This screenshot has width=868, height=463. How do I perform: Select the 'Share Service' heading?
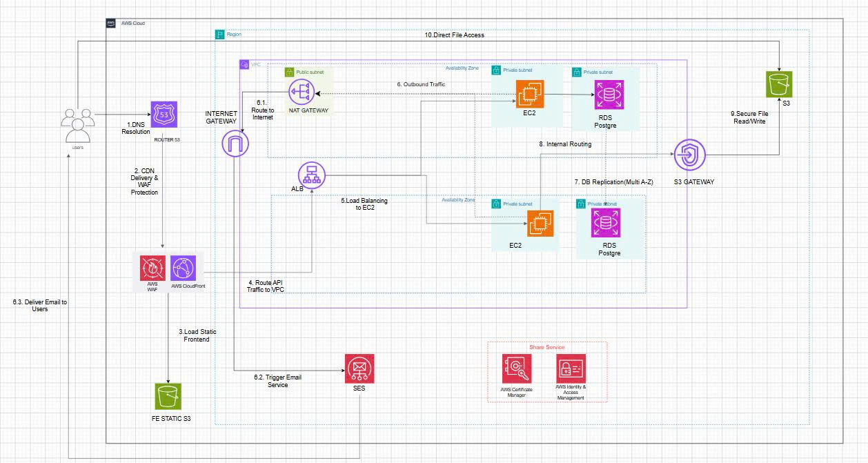(x=546, y=347)
